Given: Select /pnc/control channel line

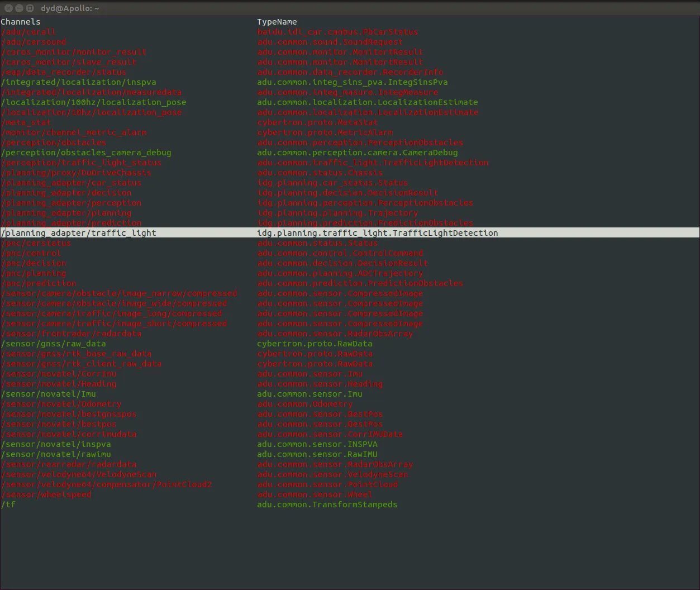Looking at the screenshot, I should (31, 253).
